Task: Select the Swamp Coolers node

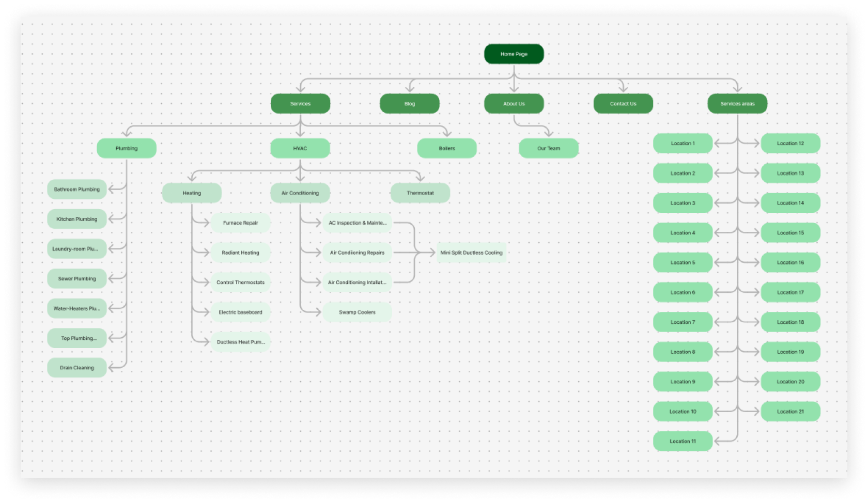Action: tap(357, 312)
